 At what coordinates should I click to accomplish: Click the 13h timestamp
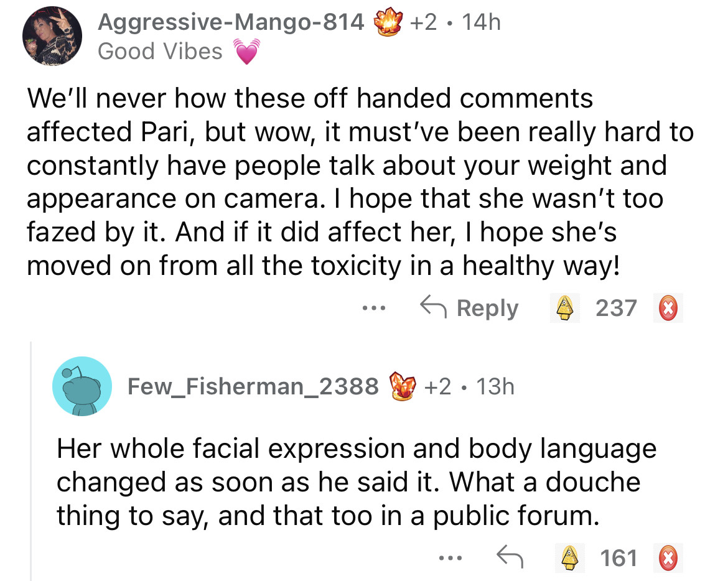point(496,386)
